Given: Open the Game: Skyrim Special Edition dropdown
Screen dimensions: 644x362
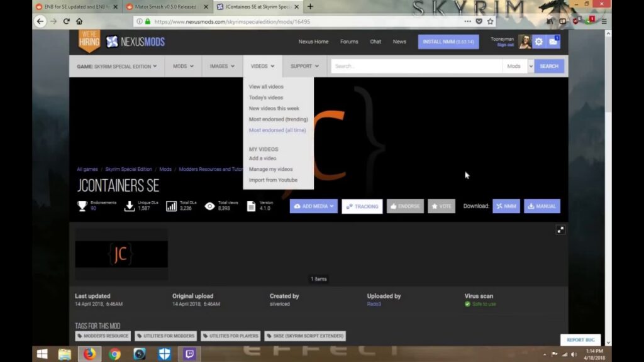Looking at the screenshot, I should pos(116,66).
